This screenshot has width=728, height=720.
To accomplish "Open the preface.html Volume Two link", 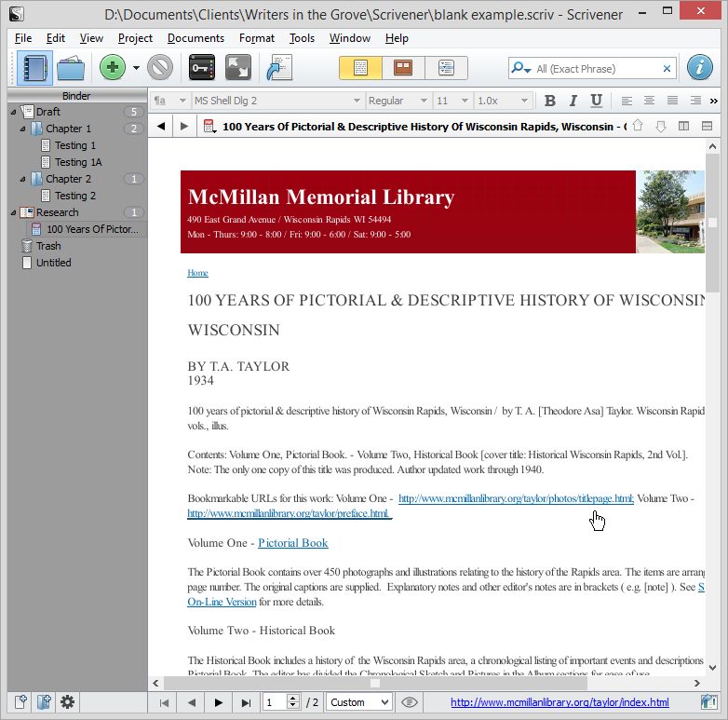I will 290,513.
